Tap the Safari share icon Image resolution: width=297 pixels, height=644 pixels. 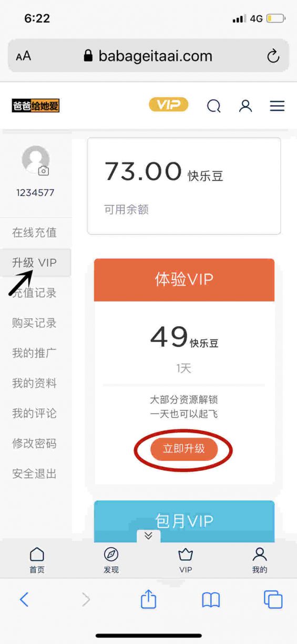tap(148, 599)
